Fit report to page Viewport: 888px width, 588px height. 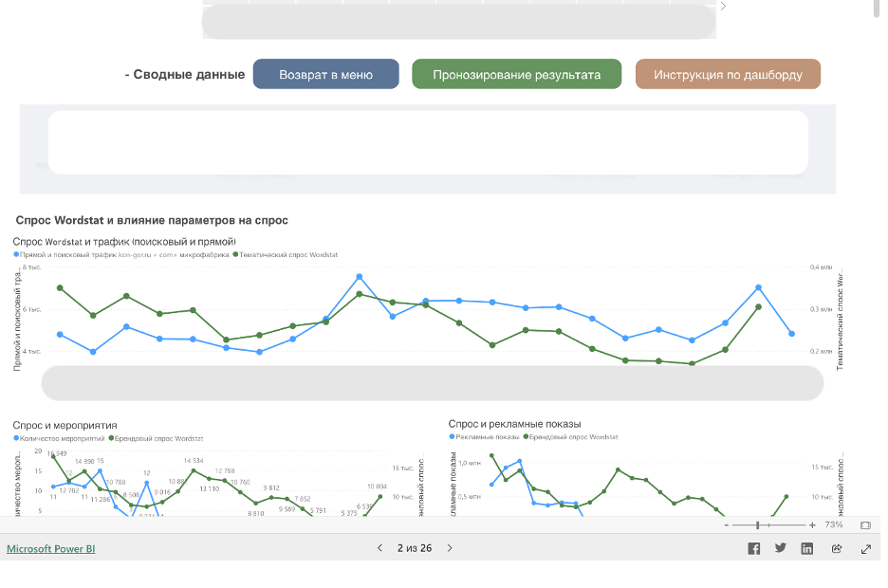coord(865,524)
